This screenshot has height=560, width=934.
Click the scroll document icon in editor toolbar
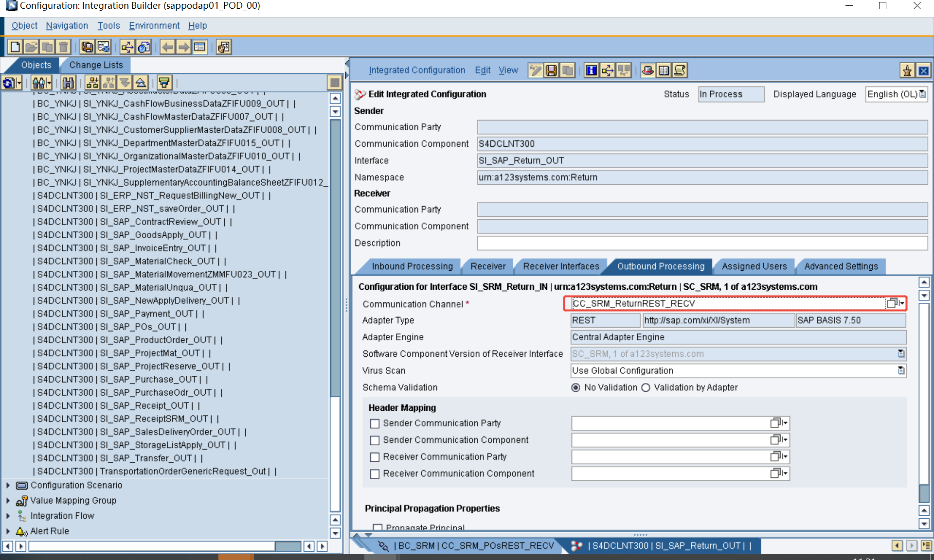click(x=680, y=70)
